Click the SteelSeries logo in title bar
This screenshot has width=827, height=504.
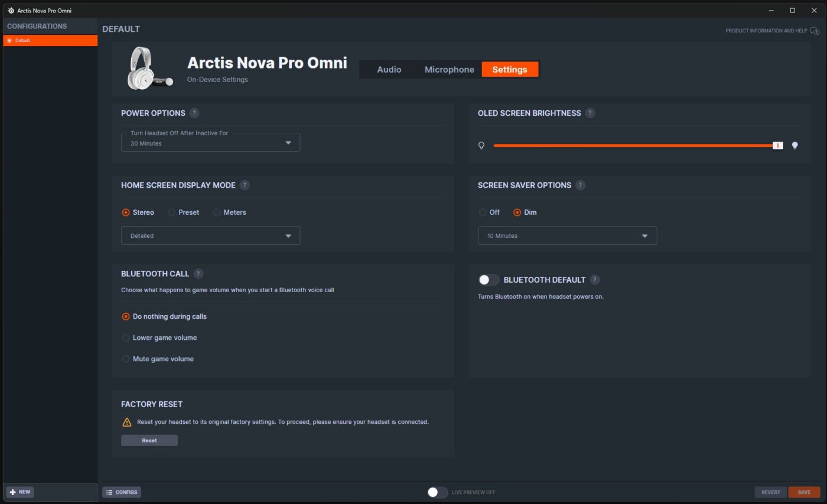(11, 11)
